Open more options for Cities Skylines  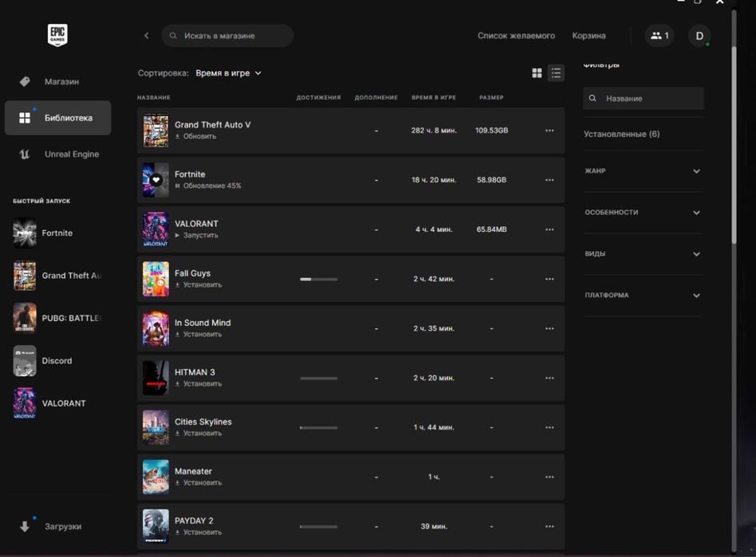(x=549, y=428)
